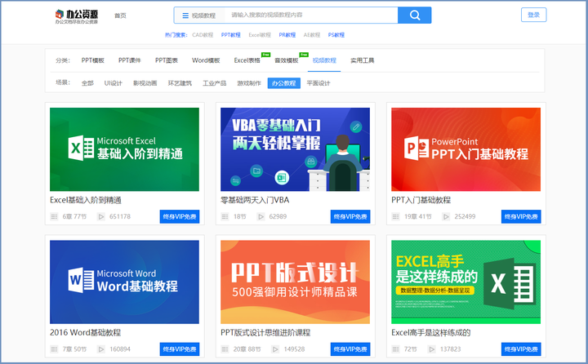Click the PPT入门基础教程 title below thumbnail
The image size is (588, 364).
(421, 200)
